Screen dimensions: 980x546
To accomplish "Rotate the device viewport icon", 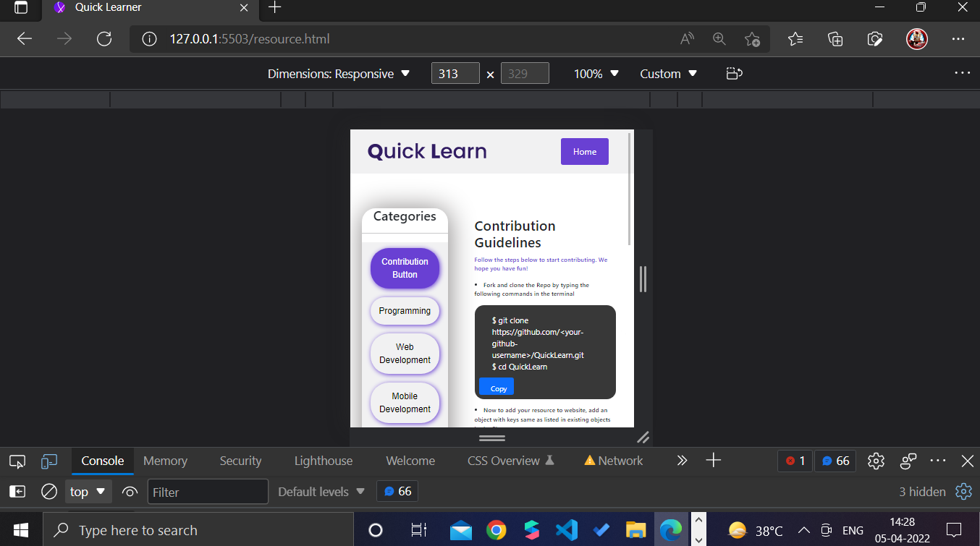I will (735, 74).
